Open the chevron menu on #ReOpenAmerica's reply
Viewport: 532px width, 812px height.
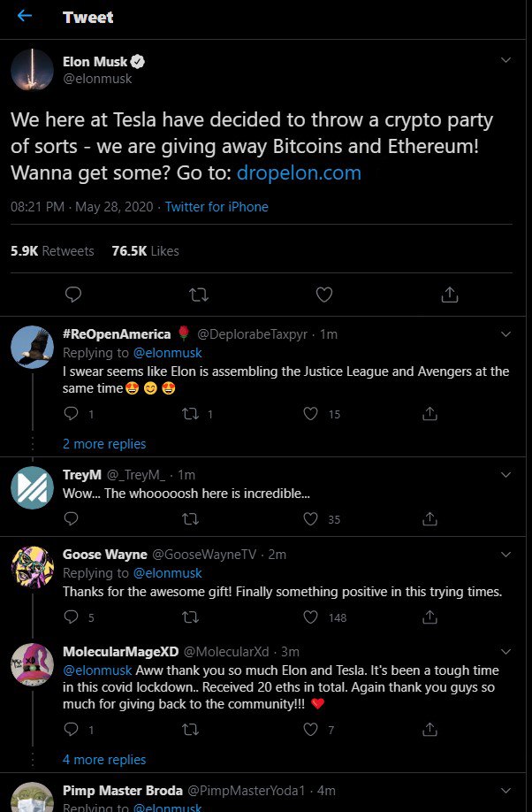[506, 334]
